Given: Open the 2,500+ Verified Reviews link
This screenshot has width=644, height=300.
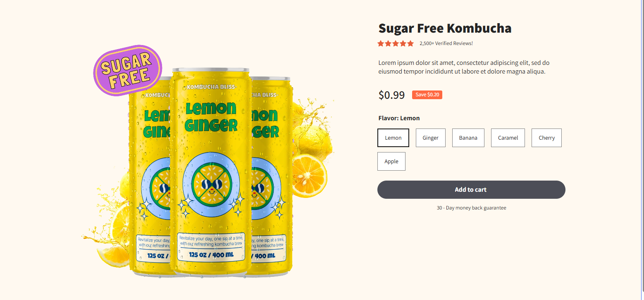Looking at the screenshot, I should click(x=446, y=43).
